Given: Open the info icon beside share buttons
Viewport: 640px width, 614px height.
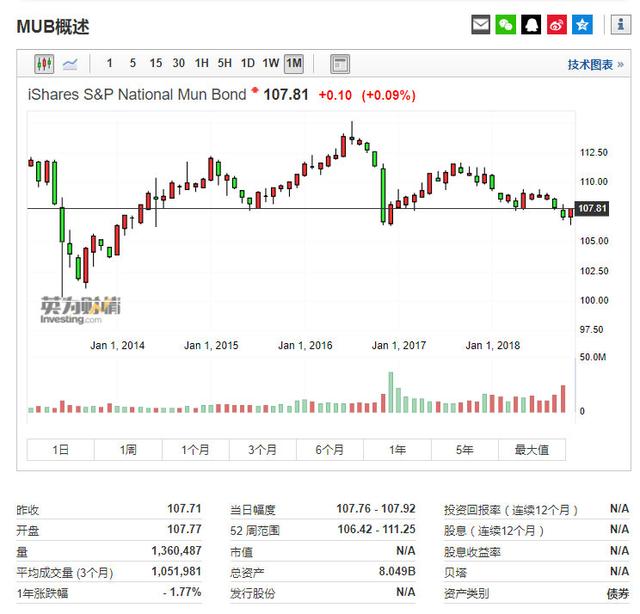Looking at the screenshot, I should [621, 24].
